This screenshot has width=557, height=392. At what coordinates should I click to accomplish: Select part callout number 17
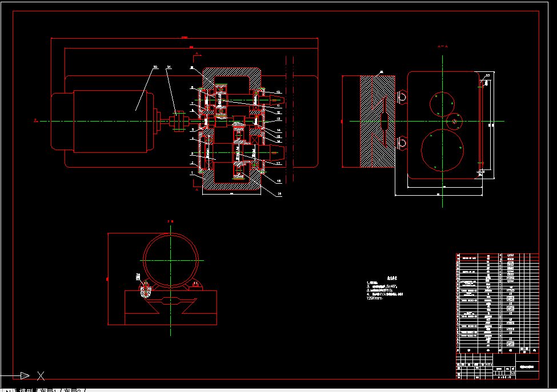point(279,163)
